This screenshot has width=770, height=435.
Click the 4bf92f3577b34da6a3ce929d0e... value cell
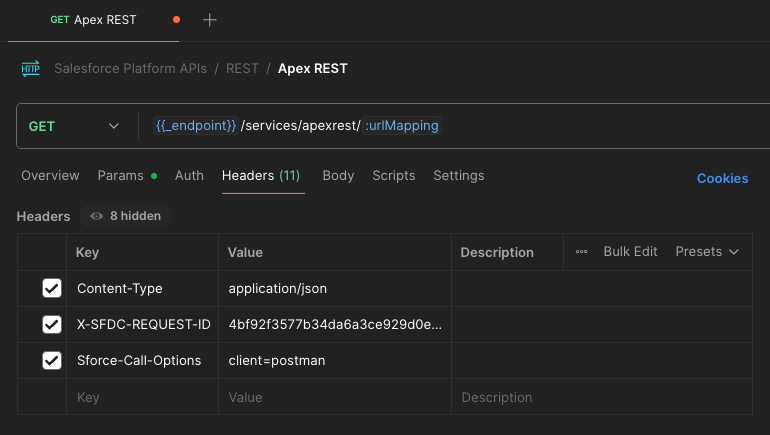pyautogui.click(x=335, y=325)
